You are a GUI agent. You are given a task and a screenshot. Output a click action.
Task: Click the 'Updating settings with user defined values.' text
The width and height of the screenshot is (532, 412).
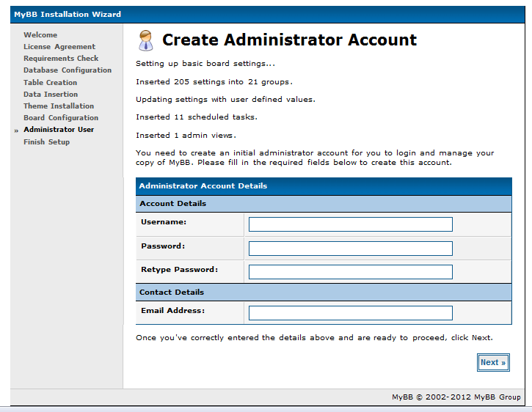click(225, 100)
